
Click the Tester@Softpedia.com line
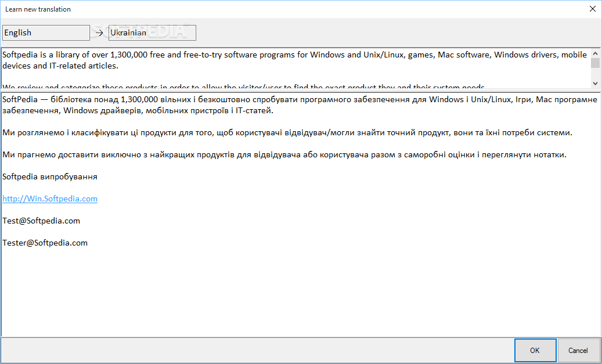point(45,243)
